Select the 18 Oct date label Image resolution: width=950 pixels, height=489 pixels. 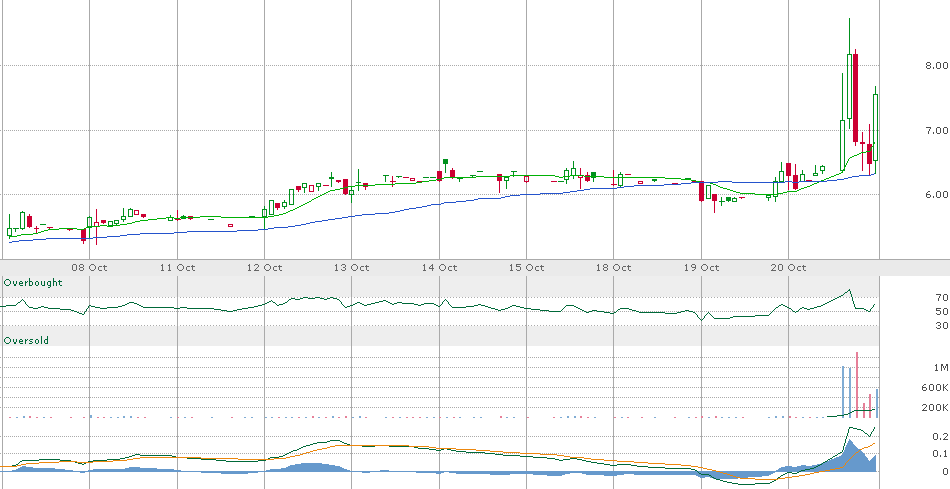click(x=614, y=267)
